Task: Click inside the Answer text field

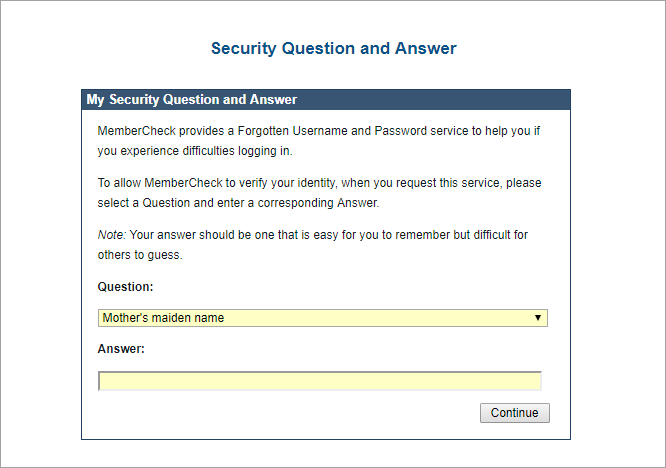Action: pyautogui.click(x=320, y=381)
